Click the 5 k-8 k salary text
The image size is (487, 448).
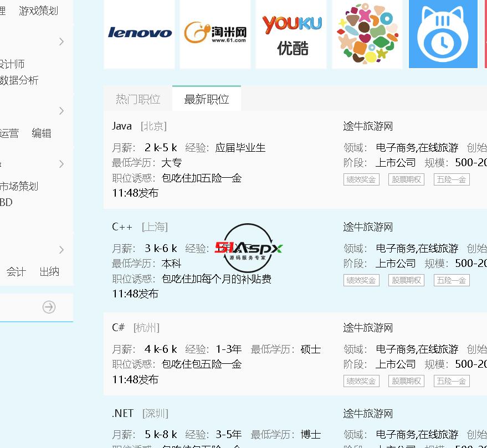pos(161,434)
